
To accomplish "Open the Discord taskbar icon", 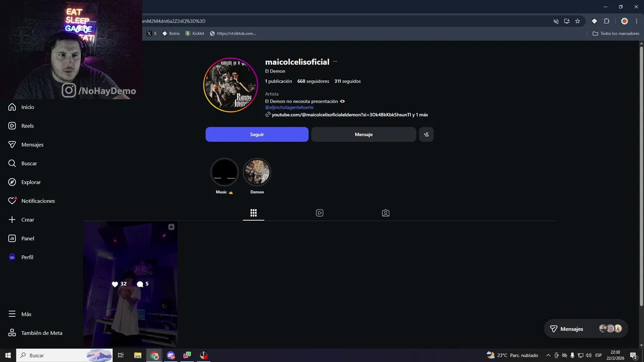I will click(x=171, y=355).
